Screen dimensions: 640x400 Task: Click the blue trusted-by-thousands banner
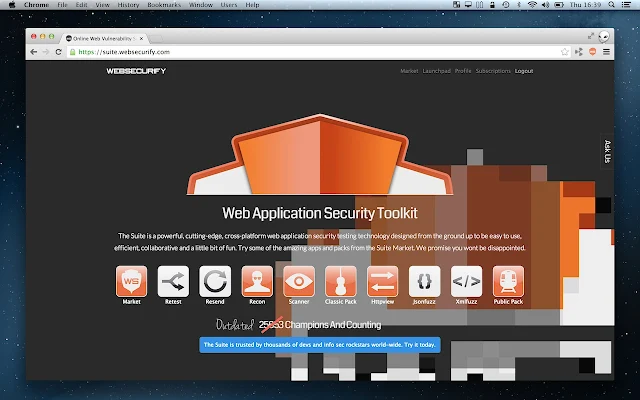coord(320,345)
